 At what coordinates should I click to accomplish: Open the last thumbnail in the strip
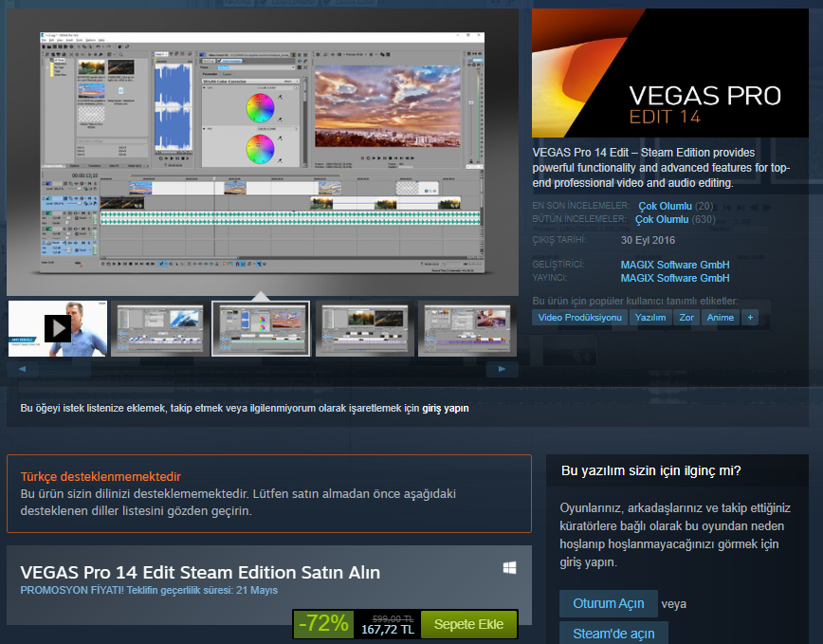[x=467, y=328]
